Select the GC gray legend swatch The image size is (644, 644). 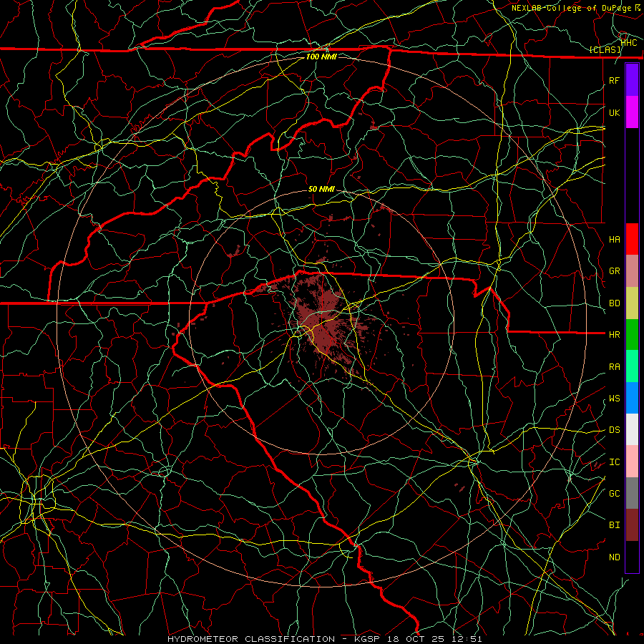632,493
